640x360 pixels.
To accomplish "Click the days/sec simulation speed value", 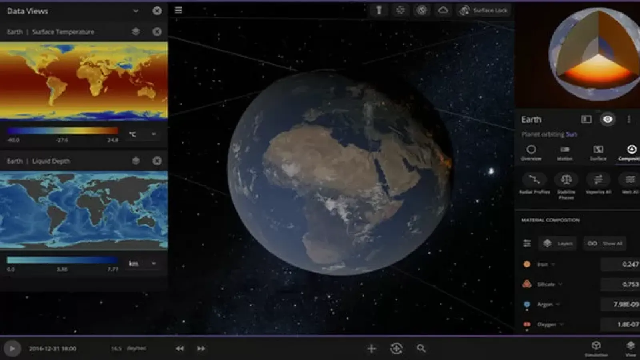I will click(x=129, y=348).
